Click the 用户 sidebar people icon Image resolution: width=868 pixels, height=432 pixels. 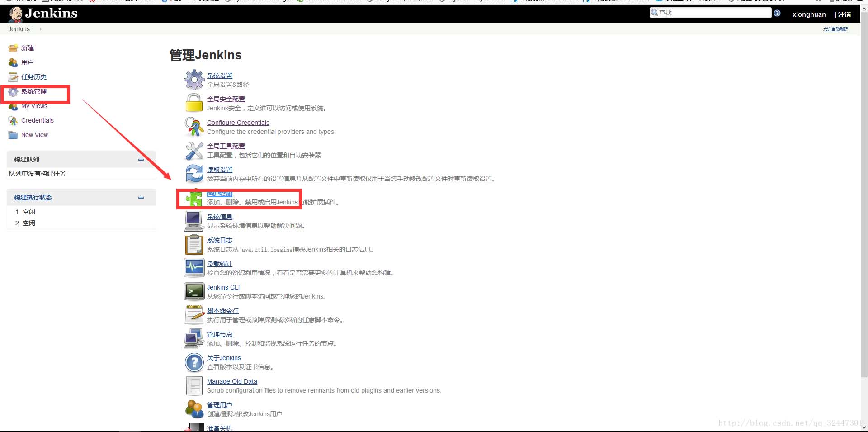point(13,62)
